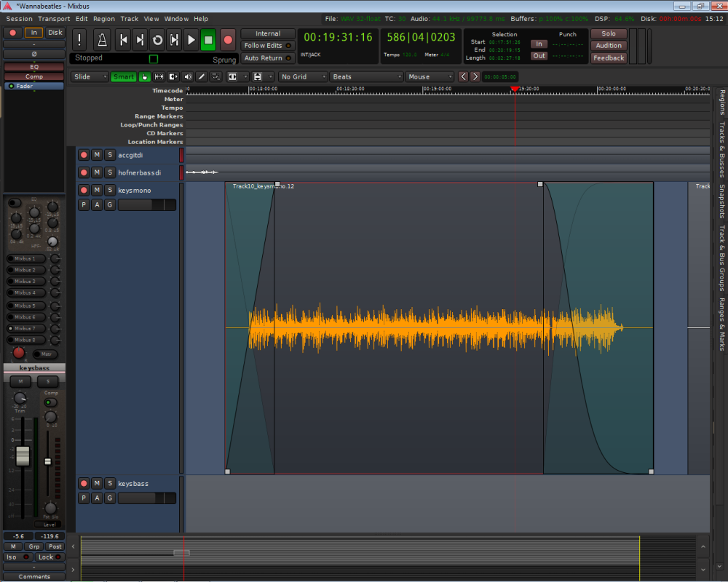728x582 pixels.
Task: Open the Transport menu
Action: [54, 19]
